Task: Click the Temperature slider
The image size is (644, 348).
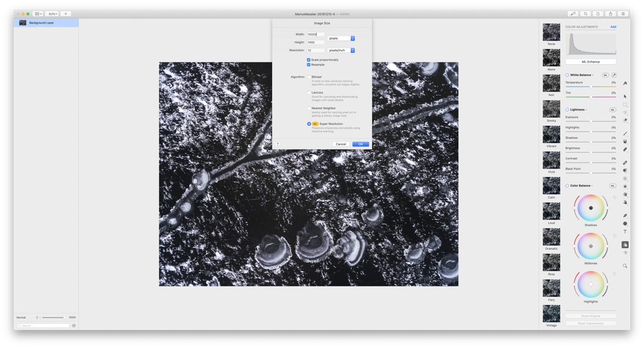Action: tap(591, 86)
